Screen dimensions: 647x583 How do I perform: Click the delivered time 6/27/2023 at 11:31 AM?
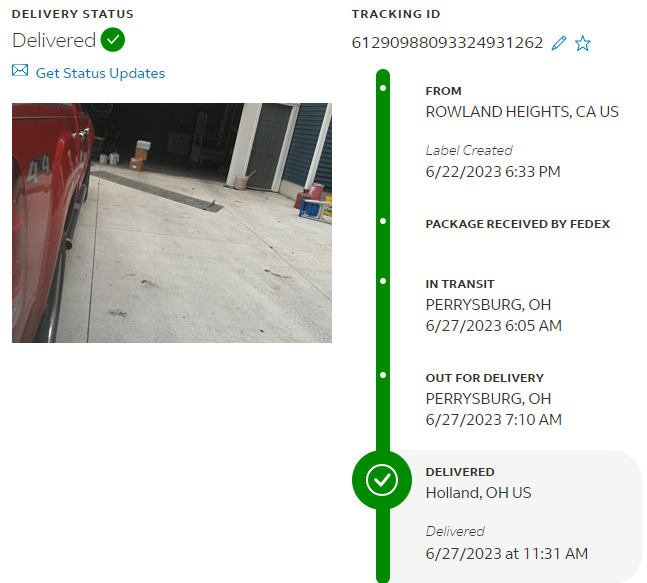506,554
